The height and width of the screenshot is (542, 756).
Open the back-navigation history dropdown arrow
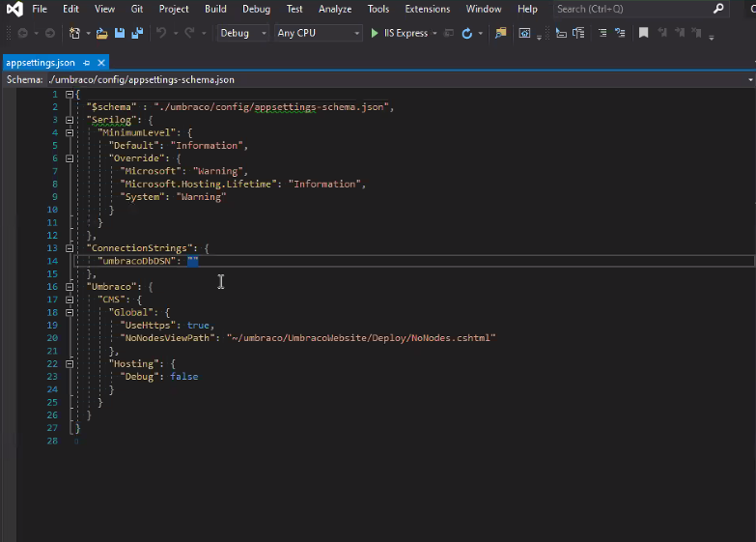coord(36,33)
